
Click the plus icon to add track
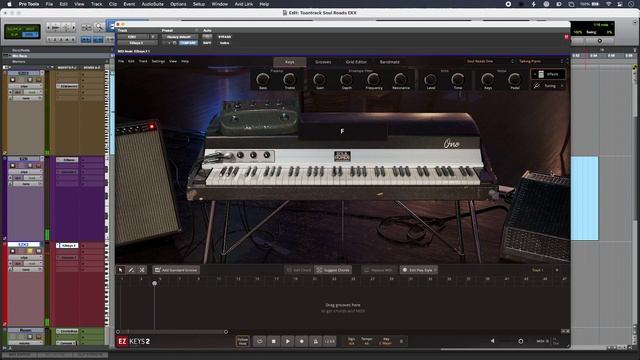click(x=557, y=270)
